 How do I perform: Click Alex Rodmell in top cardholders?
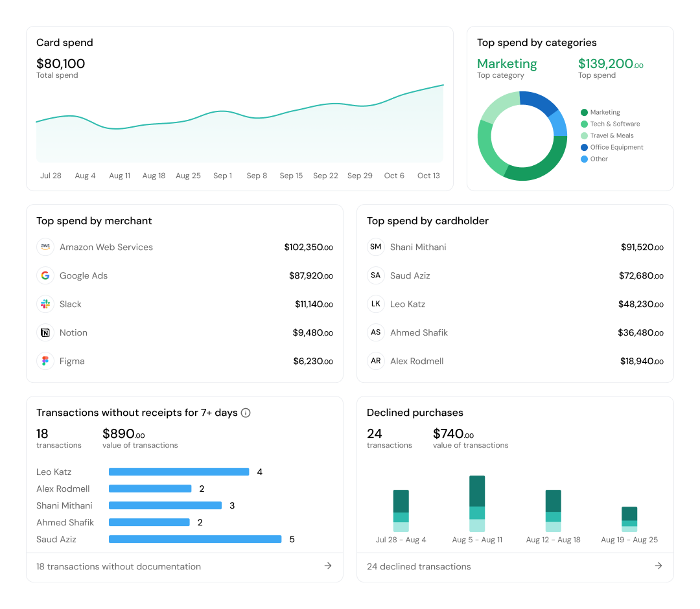tap(417, 362)
